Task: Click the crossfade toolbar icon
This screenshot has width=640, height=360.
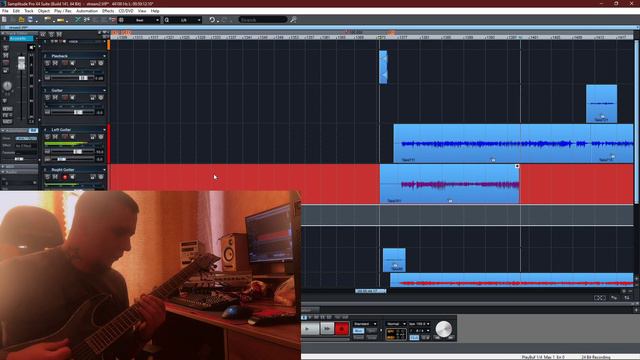Action: [x=78, y=20]
